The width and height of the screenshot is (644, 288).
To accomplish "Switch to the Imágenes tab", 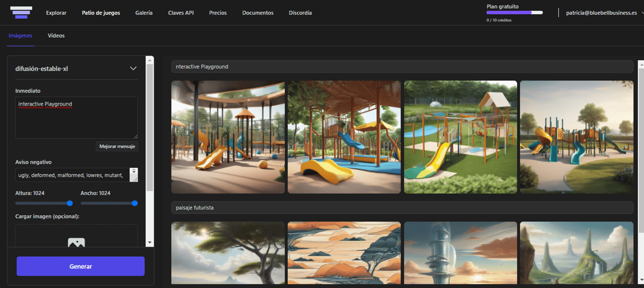I will click(x=20, y=36).
